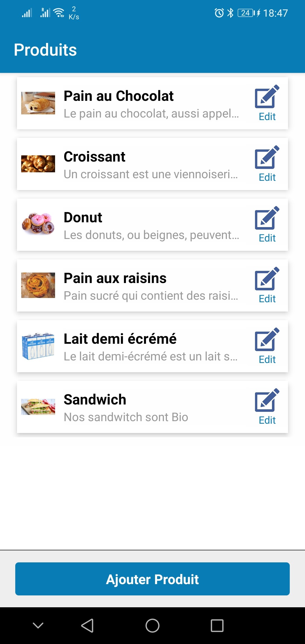
Task: Tap edit icon for Lait demi écrémé
Action: click(x=267, y=340)
